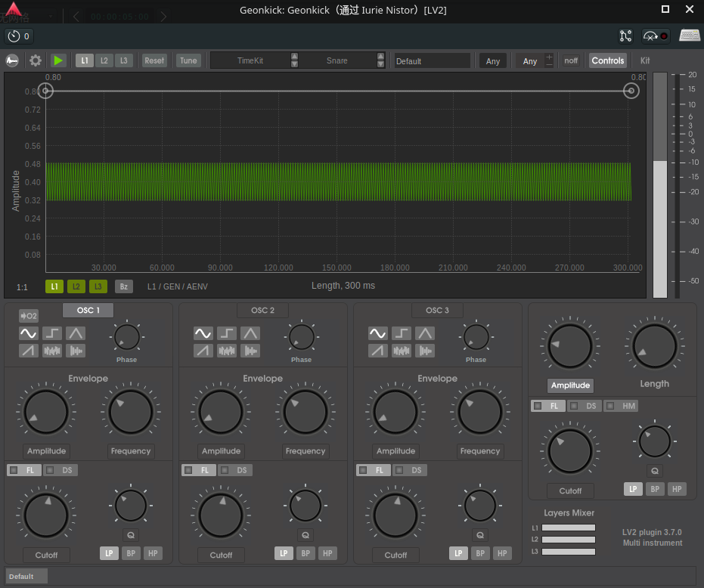Enable DS distortion checkbox for OSC 3

pyautogui.click(x=399, y=470)
